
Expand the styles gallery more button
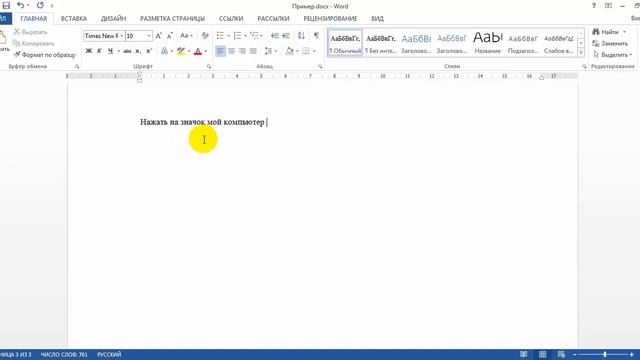pos(581,52)
